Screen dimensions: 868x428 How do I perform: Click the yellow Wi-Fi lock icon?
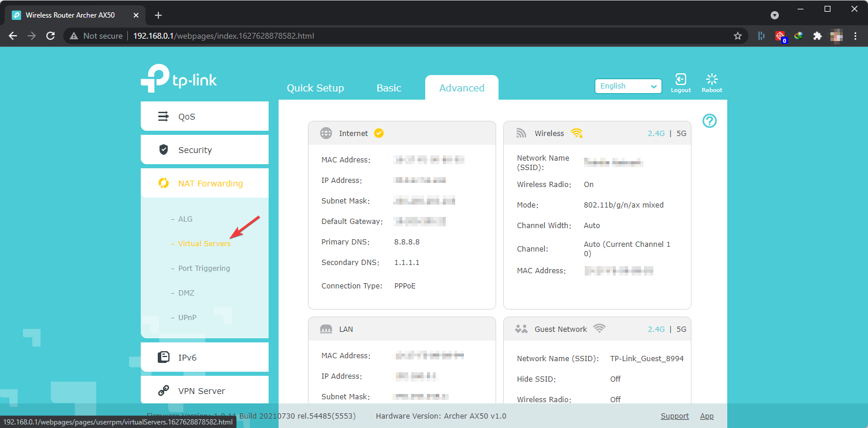577,133
